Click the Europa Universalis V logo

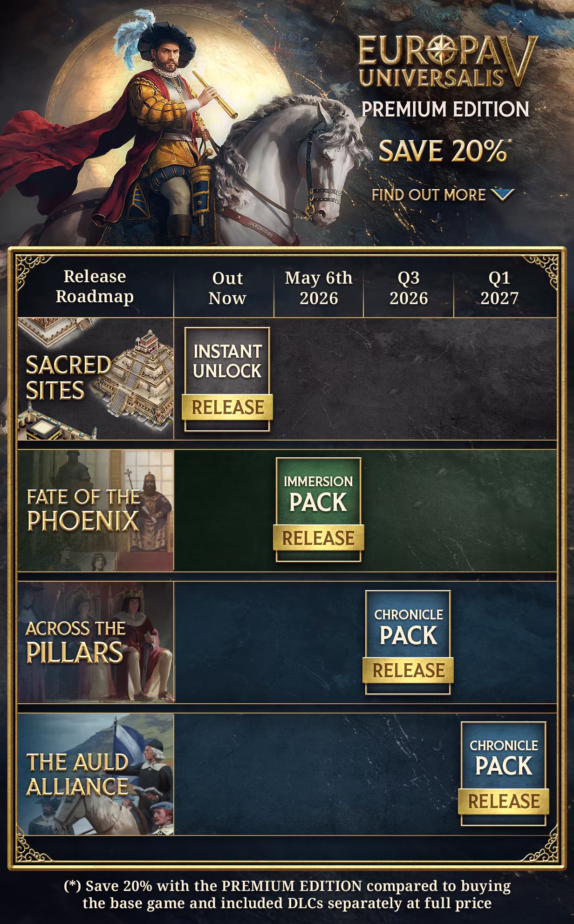click(448, 61)
